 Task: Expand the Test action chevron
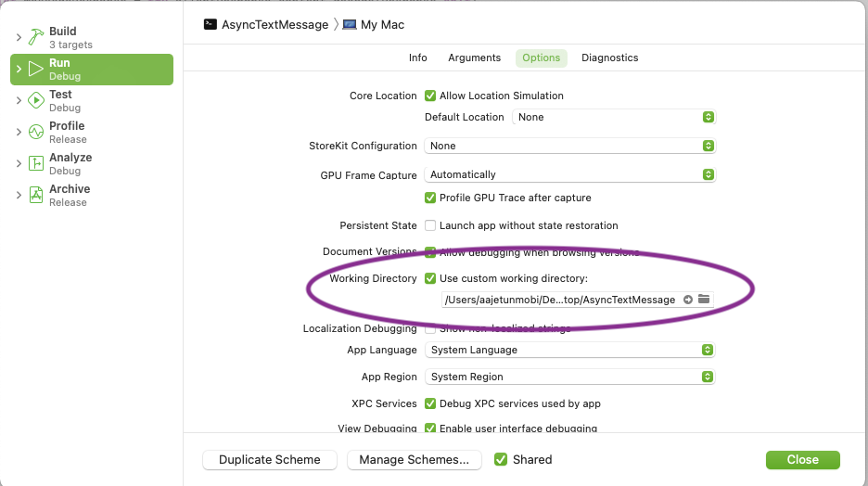coord(19,100)
